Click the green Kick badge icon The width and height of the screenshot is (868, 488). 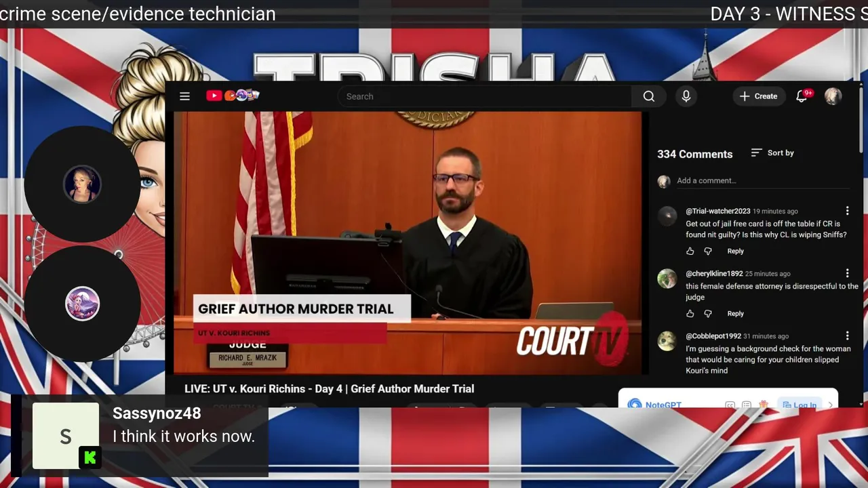pos(90,457)
